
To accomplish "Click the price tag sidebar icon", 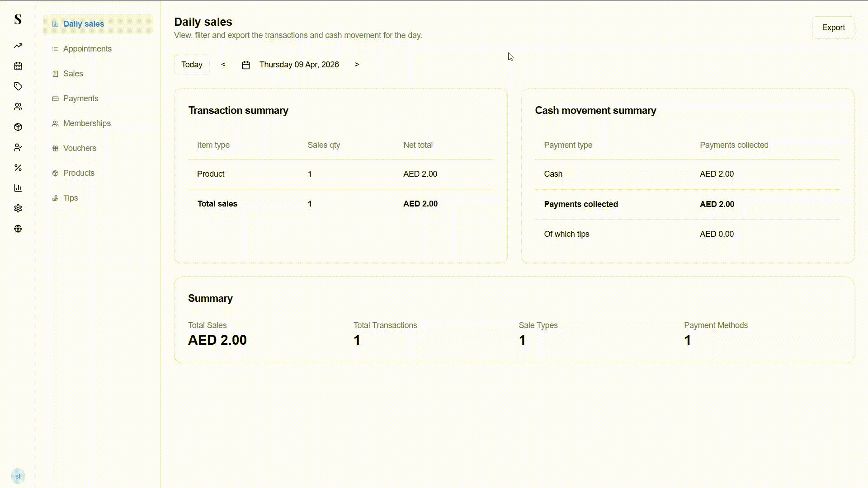I will (x=18, y=86).
